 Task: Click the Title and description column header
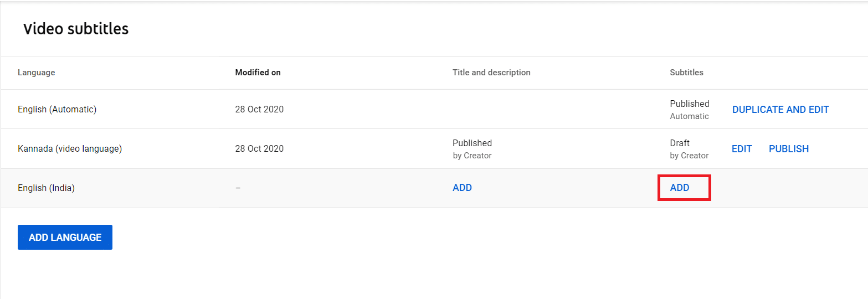491,73
